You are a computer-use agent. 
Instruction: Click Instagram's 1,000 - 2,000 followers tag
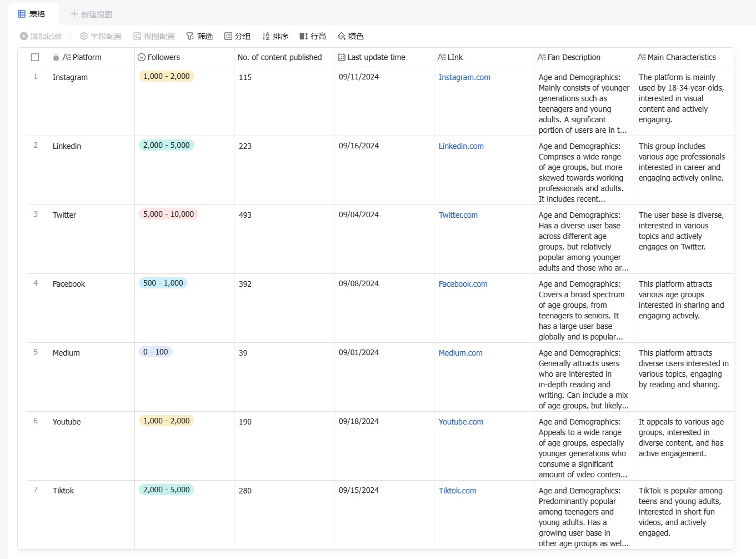coord(166,76)
